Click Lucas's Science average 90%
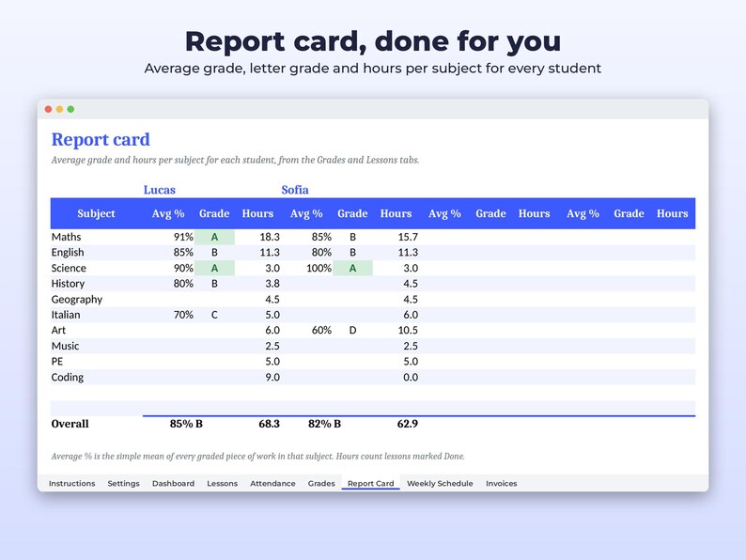The image size is (746, 560). 183,268
